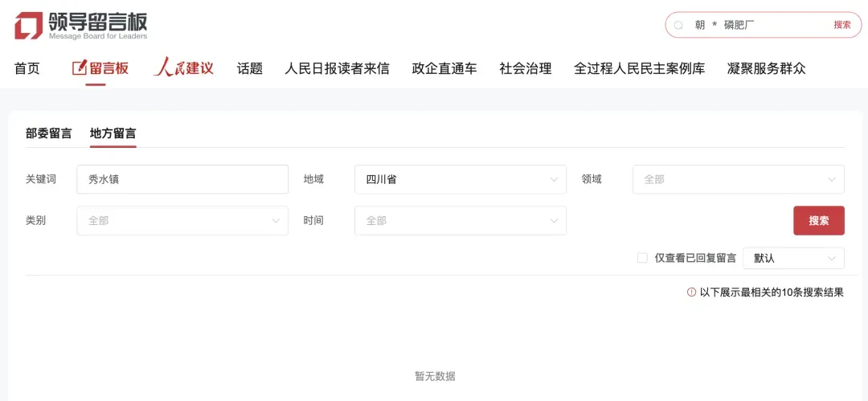Click the info icon beside the results notice
Viewport: 868px width, 401px height.
click(x=691, y=293)
